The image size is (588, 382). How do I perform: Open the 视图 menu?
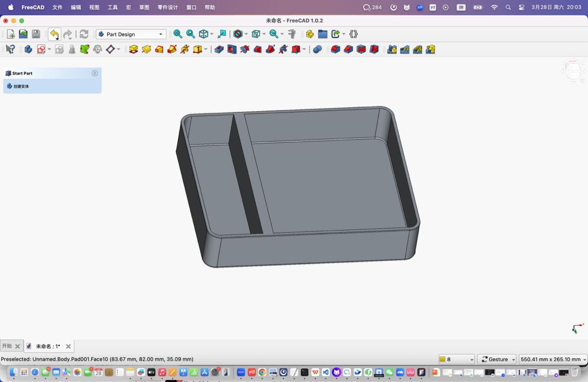[94, 7]
